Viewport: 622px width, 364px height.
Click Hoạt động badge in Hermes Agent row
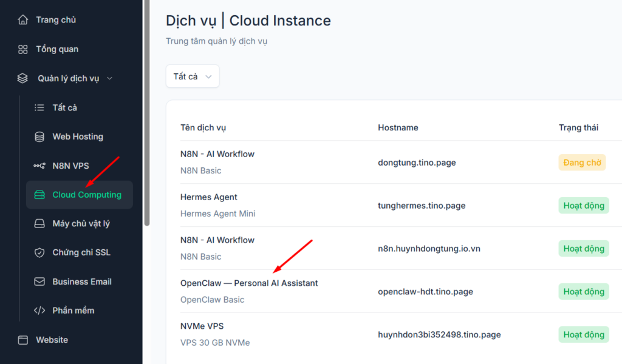(x=584, y=206)
